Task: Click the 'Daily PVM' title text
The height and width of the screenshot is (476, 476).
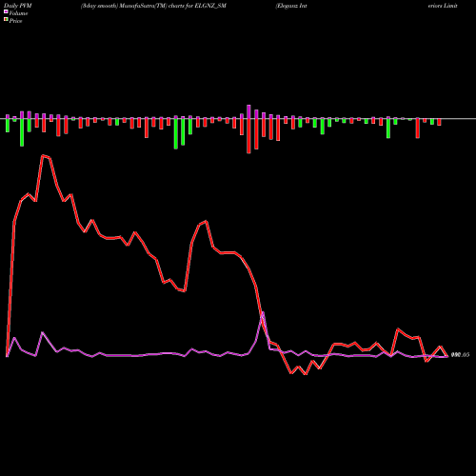Action: pos(18,6)
